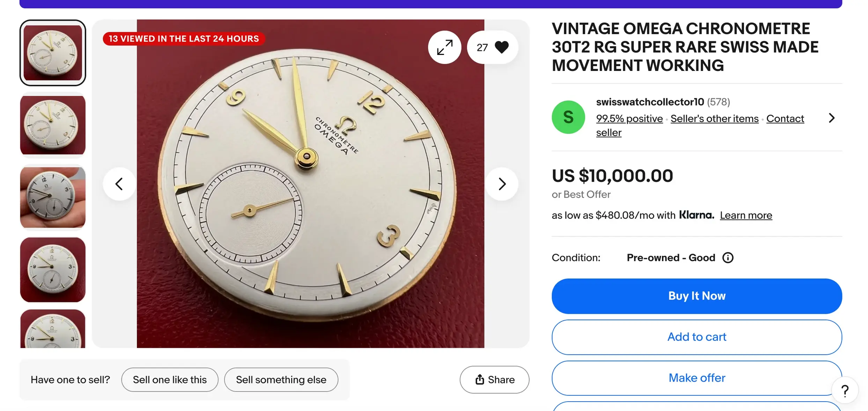Select the second watch dial thumbnail

(x=53, y=125)
